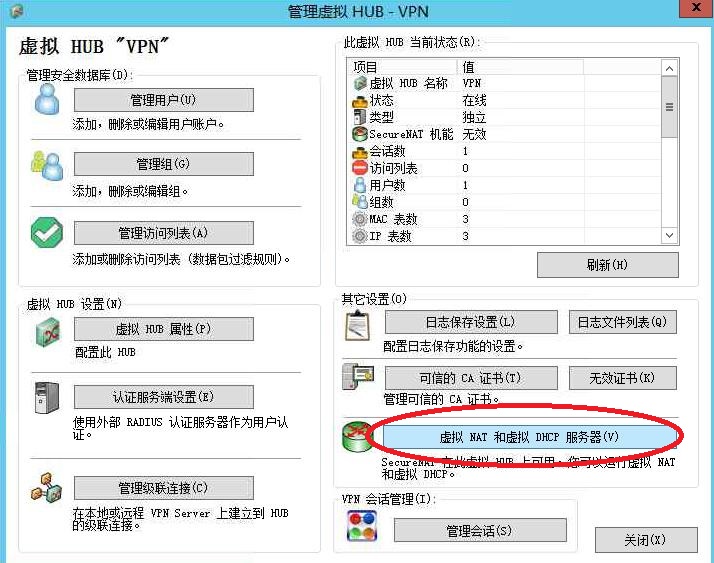Click the SecureNAT router icon

(x=357, y=438)
